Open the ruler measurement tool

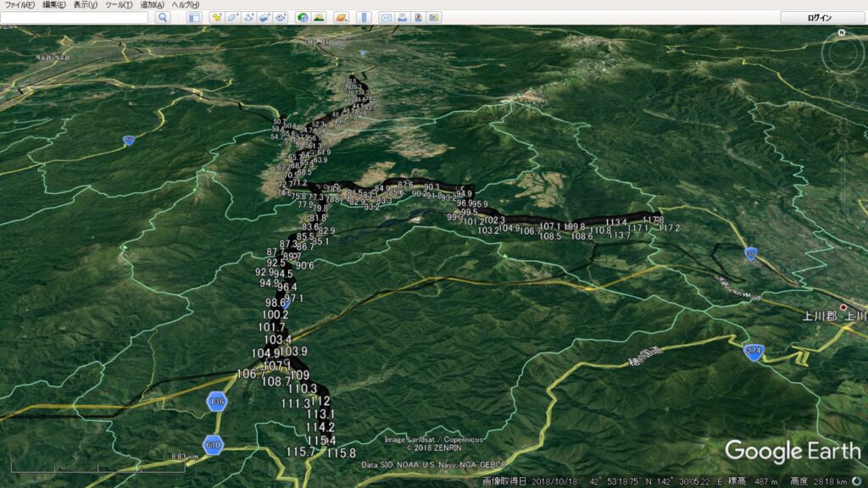pyautogui.click(x=364, y=17)
